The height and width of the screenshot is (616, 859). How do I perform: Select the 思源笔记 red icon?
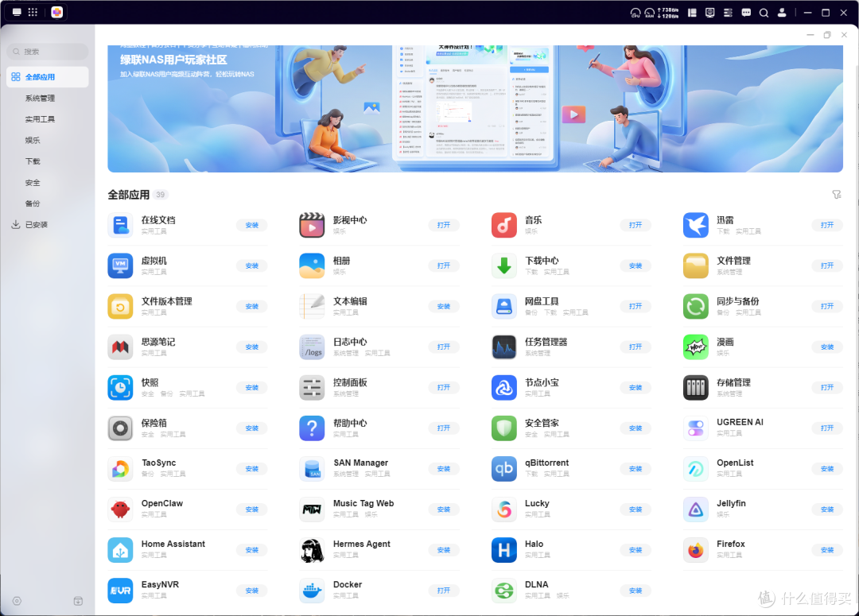click(x=120, y=347)
